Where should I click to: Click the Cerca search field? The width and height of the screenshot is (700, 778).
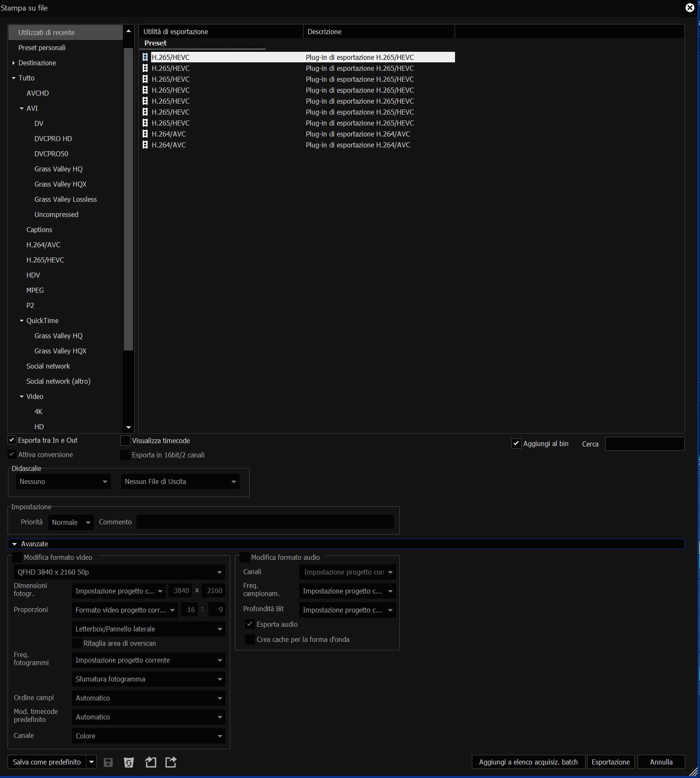pyautogui.click(x=645, y=444)
